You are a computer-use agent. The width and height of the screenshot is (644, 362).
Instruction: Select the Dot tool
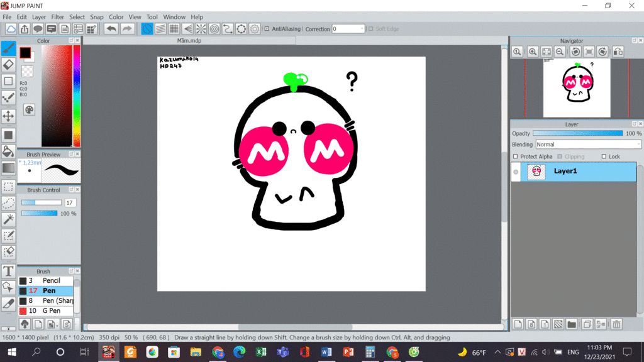point(8,97)
